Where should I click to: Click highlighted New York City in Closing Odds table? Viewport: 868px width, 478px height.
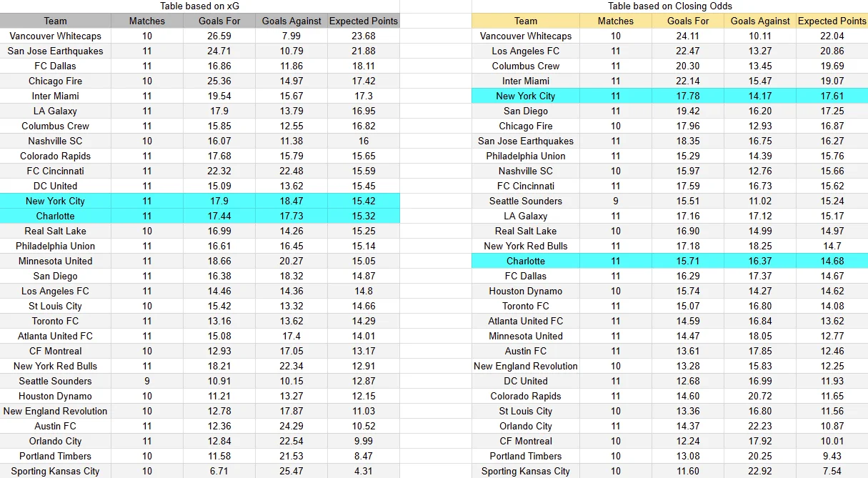(526, 96)
